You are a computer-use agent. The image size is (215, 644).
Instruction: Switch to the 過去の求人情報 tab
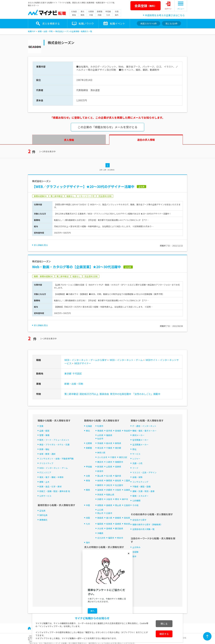click(146, 140)
